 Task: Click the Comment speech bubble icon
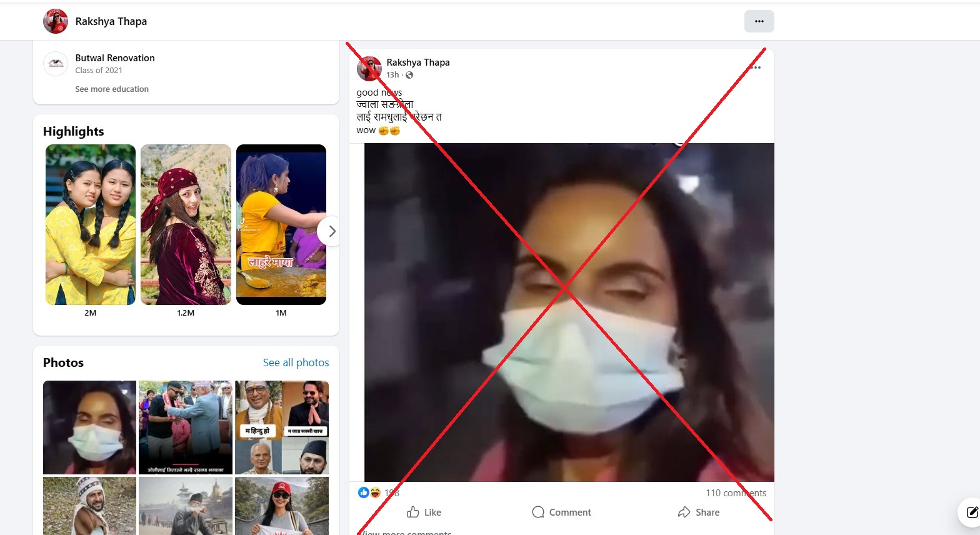538,512
